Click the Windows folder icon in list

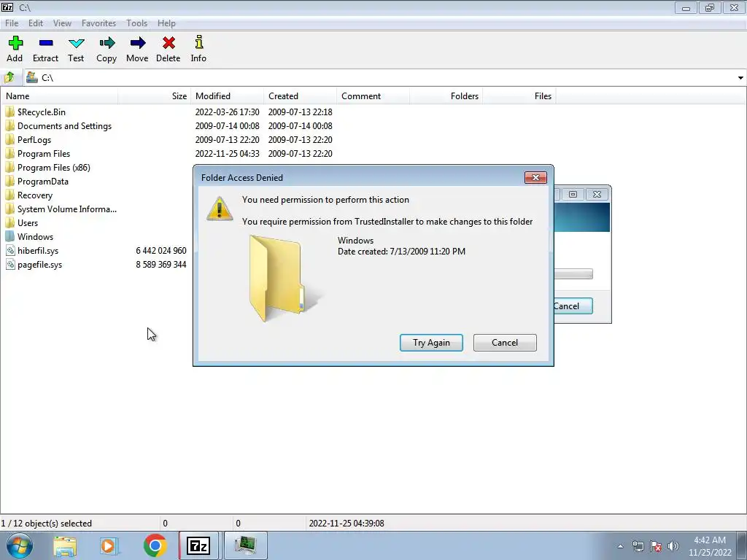coord(10,237)
